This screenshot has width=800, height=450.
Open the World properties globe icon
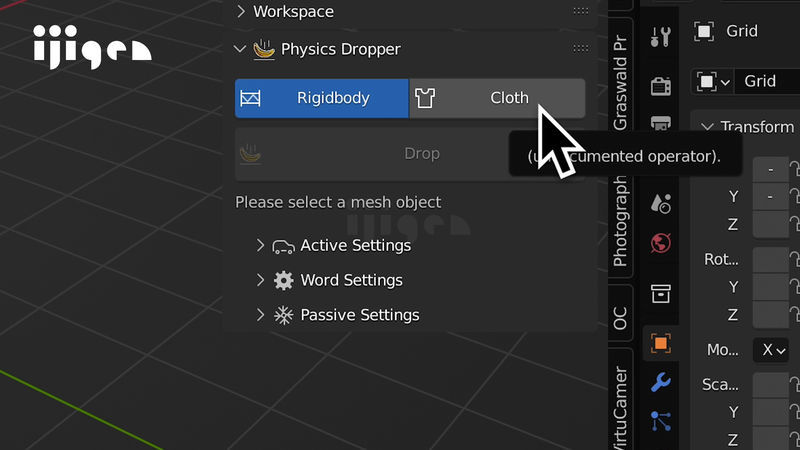pos(660,243)
